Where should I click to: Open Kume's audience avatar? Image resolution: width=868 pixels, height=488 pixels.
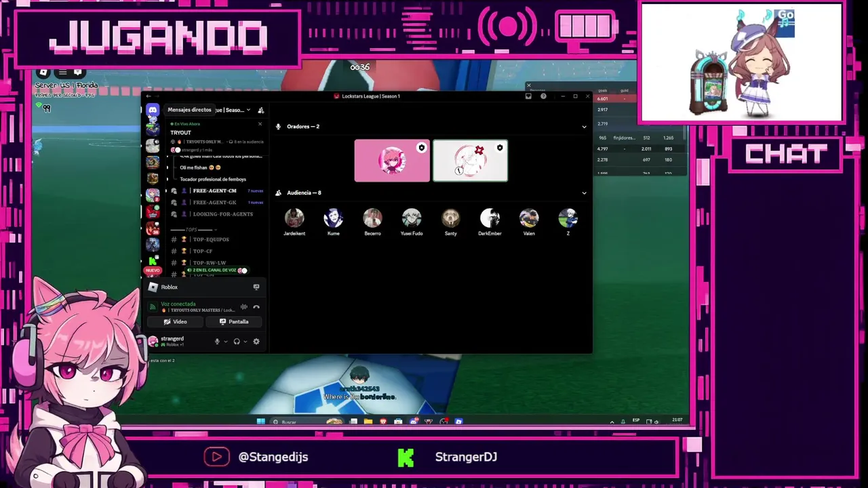[x=334, y=218]
